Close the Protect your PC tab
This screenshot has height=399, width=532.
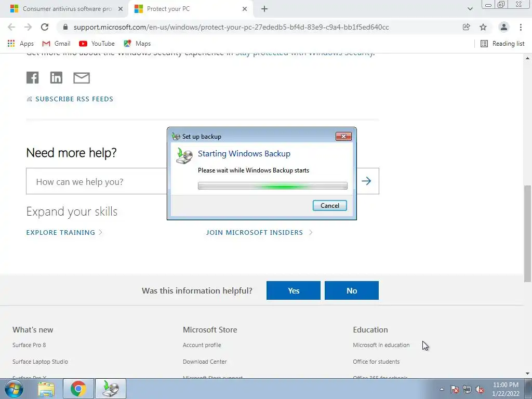coord(245,9)
